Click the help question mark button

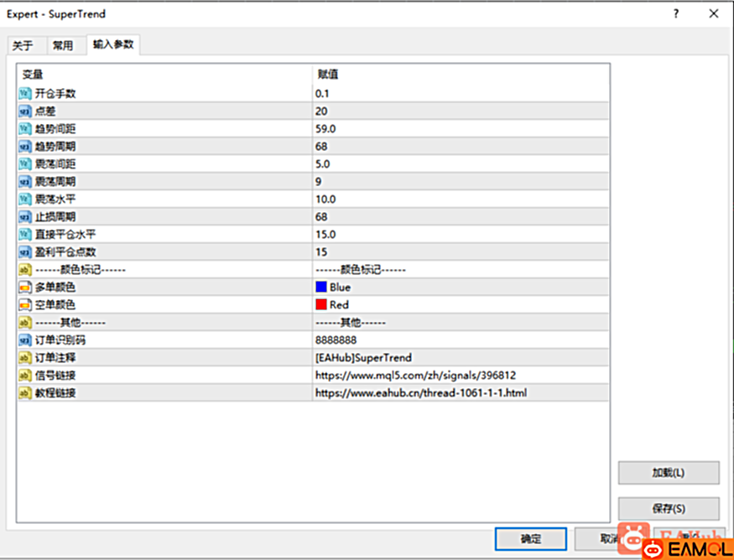click(676, 13)
